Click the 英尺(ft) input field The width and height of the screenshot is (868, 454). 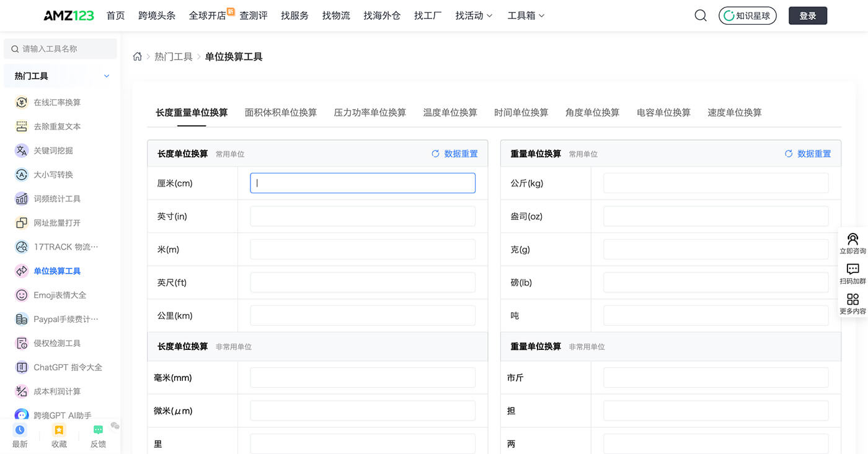[x=363, y=282]
